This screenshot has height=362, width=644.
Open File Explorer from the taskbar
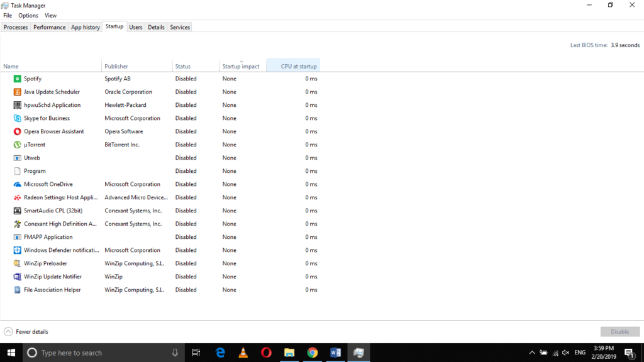coord(289,353)
